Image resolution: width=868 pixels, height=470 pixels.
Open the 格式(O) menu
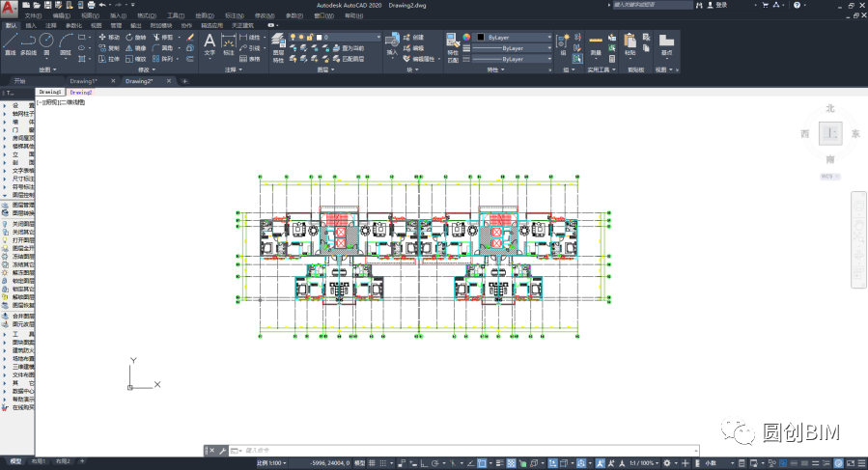point(147,15)
